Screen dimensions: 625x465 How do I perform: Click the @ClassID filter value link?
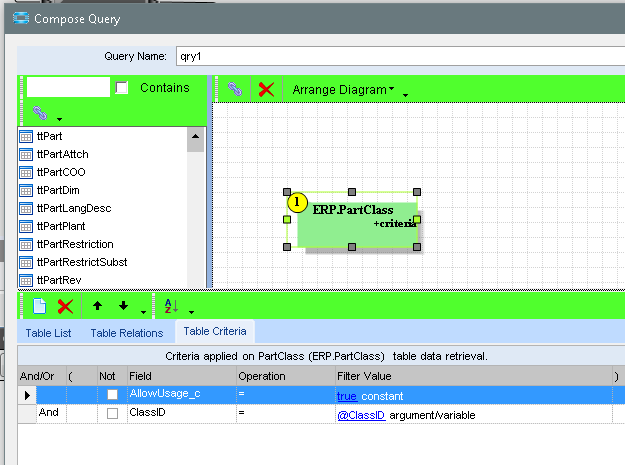point(361,414)
